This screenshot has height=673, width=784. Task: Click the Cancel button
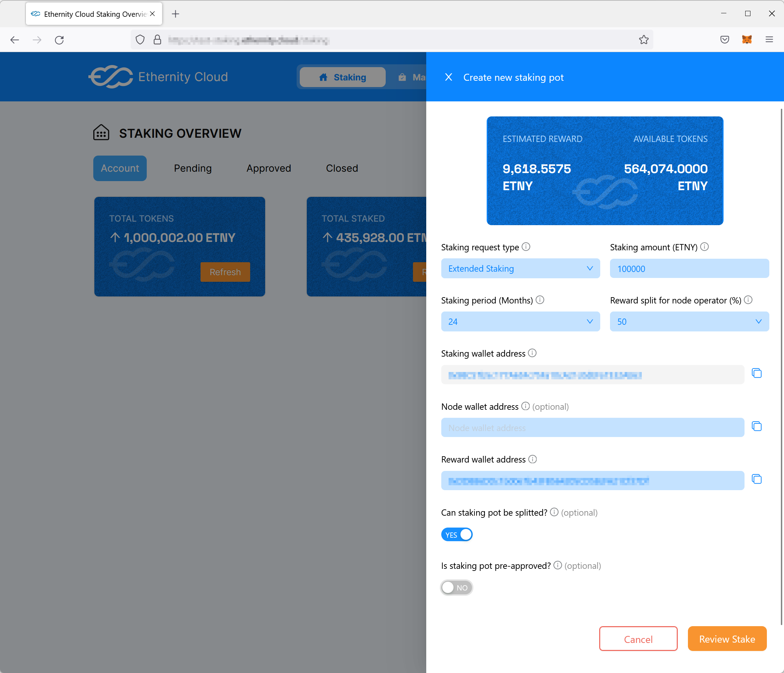click(638, 639)
